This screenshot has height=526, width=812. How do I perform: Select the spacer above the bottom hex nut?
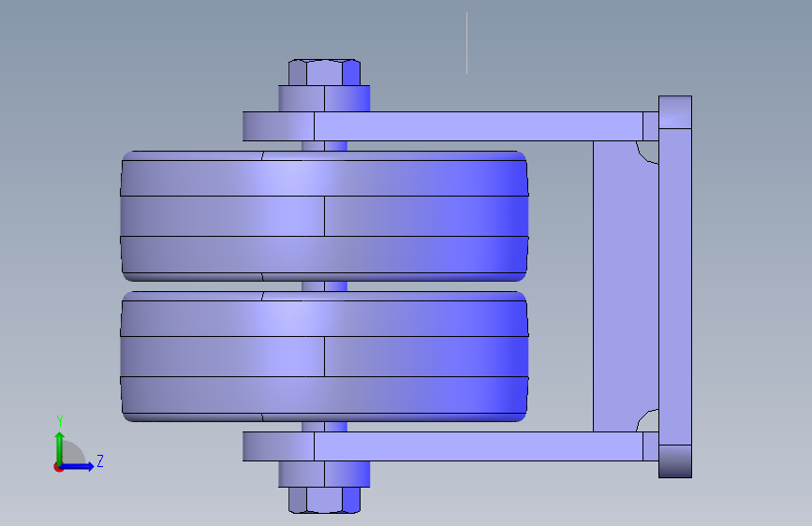pyautogui.click(x=324, y=474)
